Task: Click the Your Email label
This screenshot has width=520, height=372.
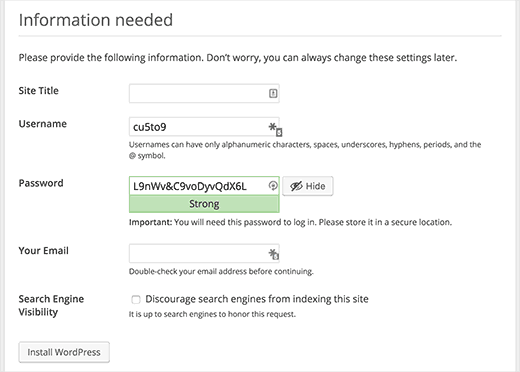Action: [x=44, y=251]
